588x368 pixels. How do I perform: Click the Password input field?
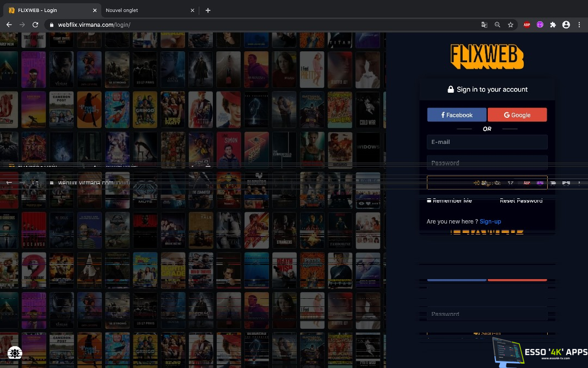click(x=487, y=163)
